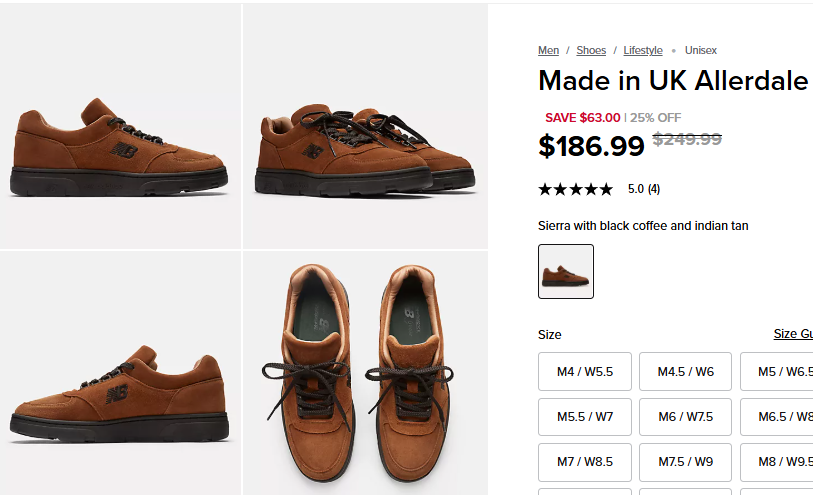Screen dimensions: 813x495
Task: Choose size M7 / W8.5
Action: coord(585,462)
